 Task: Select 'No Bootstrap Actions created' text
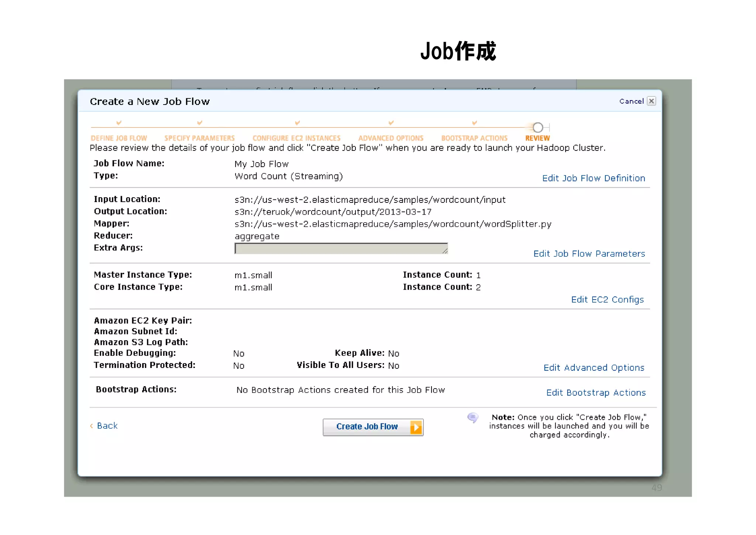[x=341, y=390]
